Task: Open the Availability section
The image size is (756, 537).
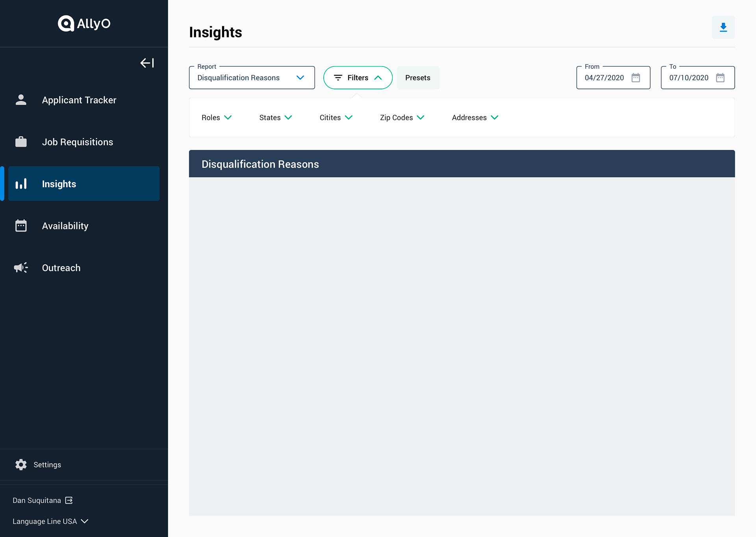Action: pos(84,226)
